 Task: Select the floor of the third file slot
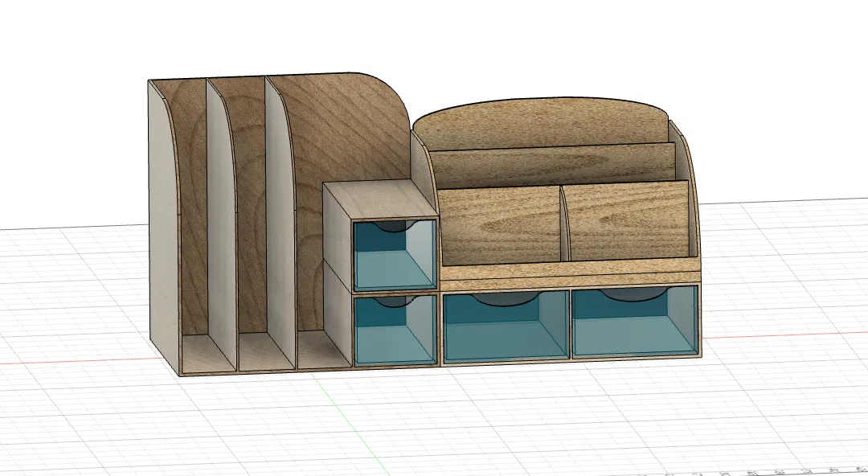point(323,349)
